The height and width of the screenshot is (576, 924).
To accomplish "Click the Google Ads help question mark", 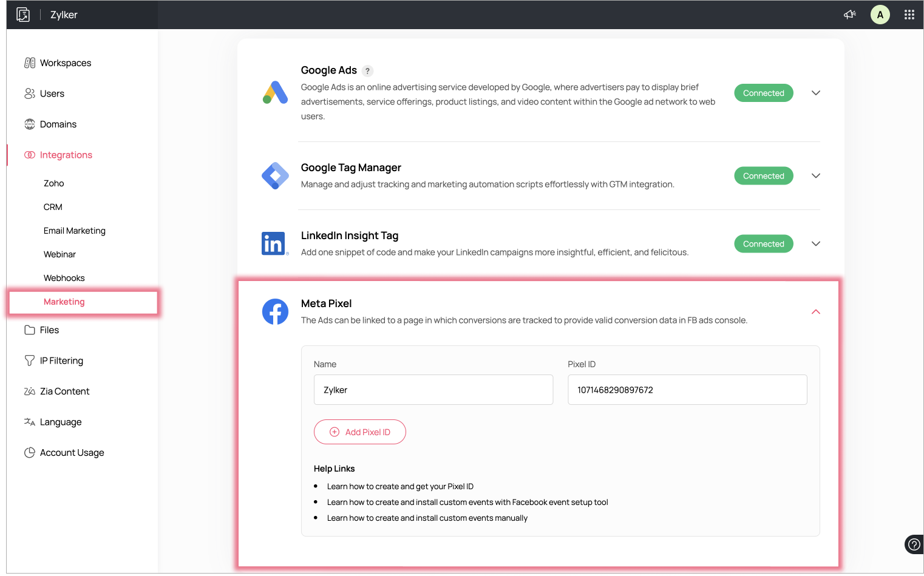I will point(367,71).
